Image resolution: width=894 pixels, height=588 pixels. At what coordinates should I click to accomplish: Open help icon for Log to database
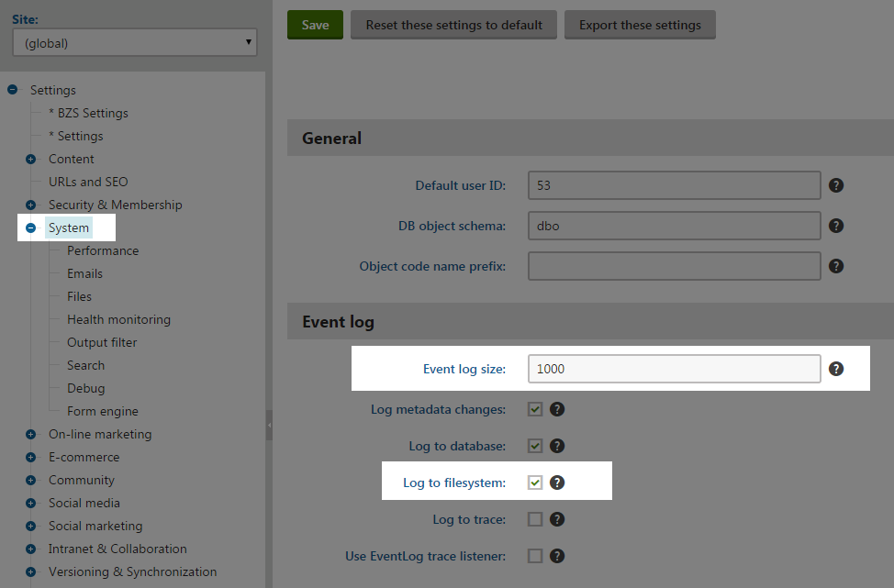(557, 446)
